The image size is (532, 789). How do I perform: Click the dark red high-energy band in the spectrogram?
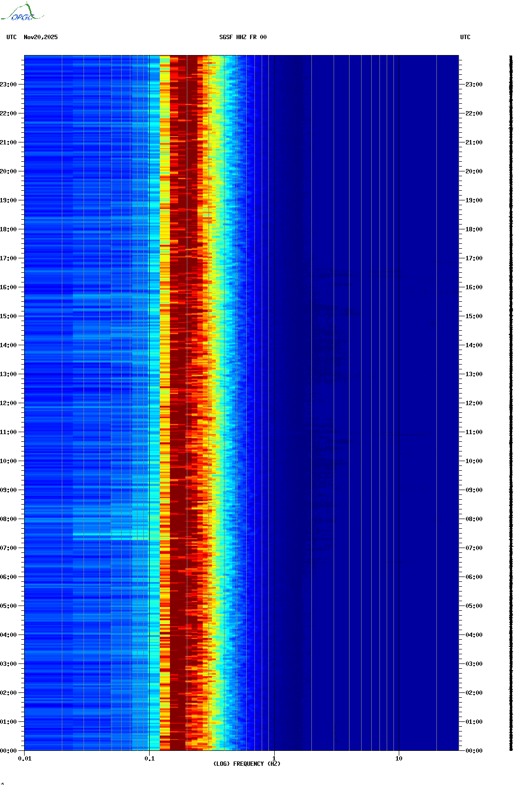point(183,386)
